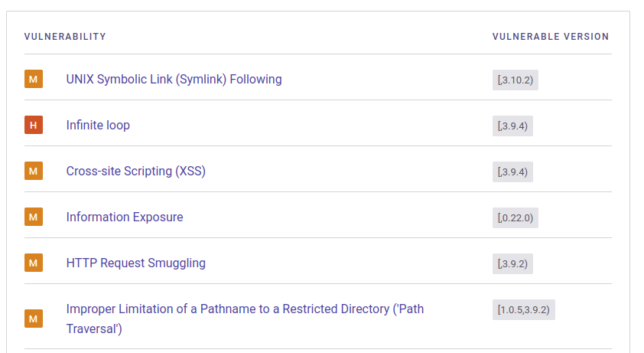Click the medium severity icon beside Cross-site Scripting
Viewport: 644px width, 353px height.
34,171
